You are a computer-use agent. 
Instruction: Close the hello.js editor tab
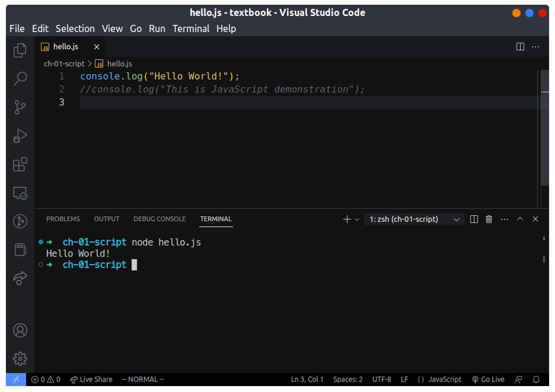click(x=97, y=47)
